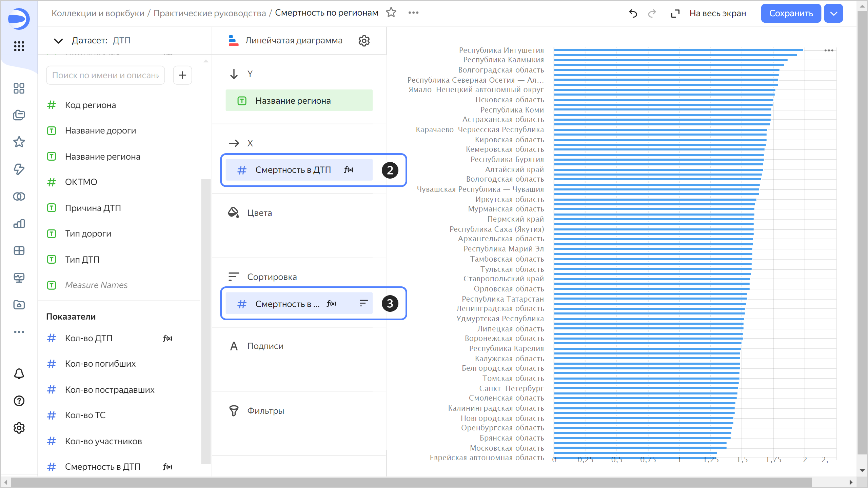Viewport: 868px width, 488px height.
Task: Toggle sort direction on Смертность sorting field
Action: pos(363,303)
